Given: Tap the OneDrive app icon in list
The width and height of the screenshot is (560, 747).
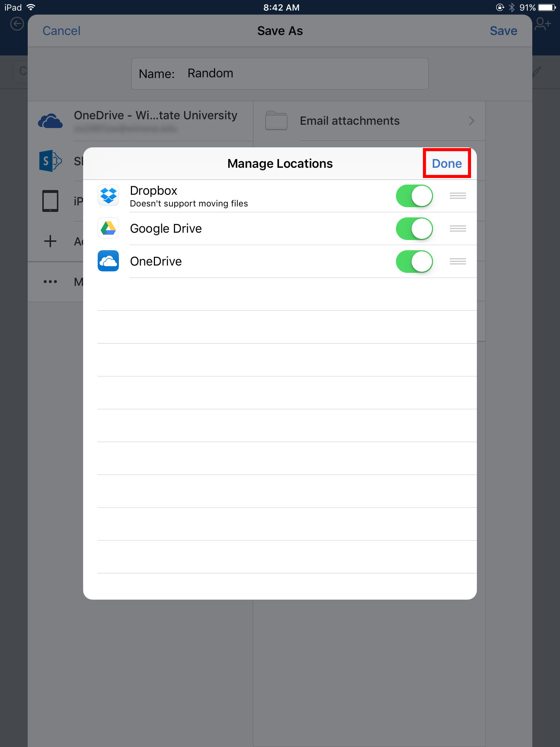Looking at the screenshot, I should pyautogui.click(x=108, y=261).
